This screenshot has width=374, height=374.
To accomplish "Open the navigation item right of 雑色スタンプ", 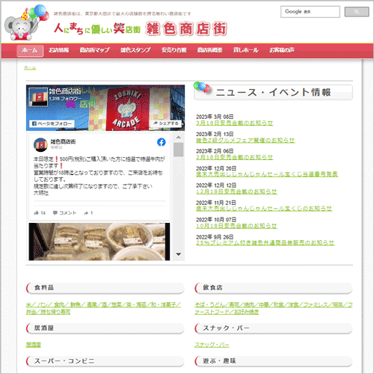I will click(174, 50).
